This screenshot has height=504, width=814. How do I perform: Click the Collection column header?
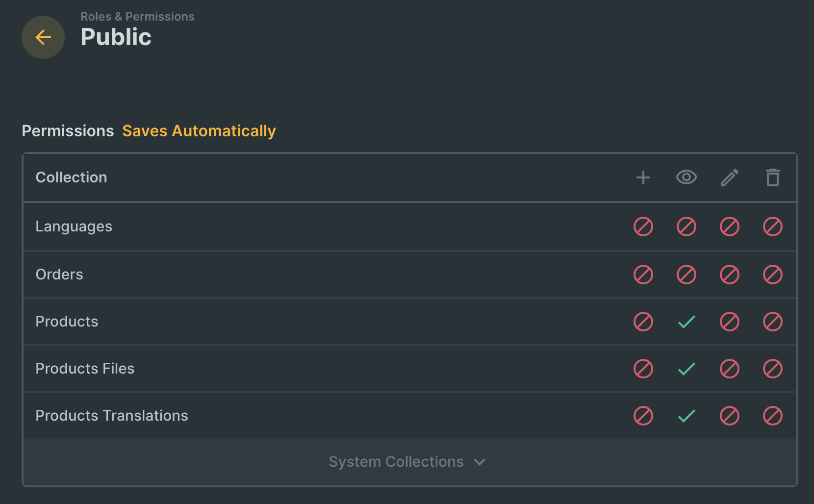(x=72, y=177)
